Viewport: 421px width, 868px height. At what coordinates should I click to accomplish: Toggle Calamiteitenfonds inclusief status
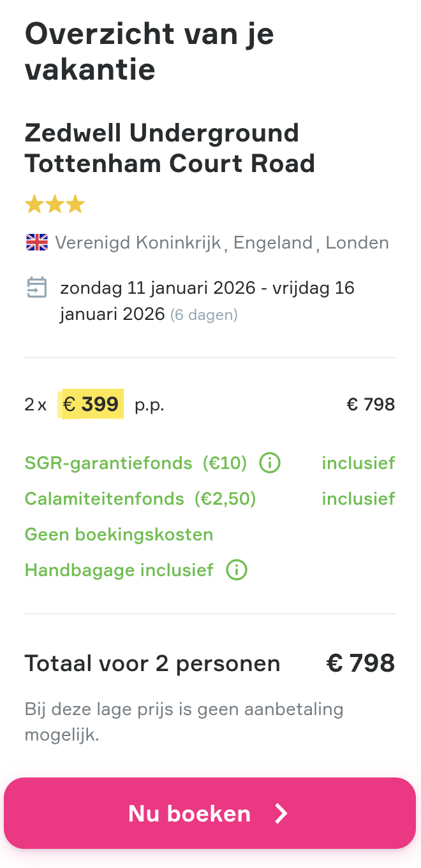(358, 498)
